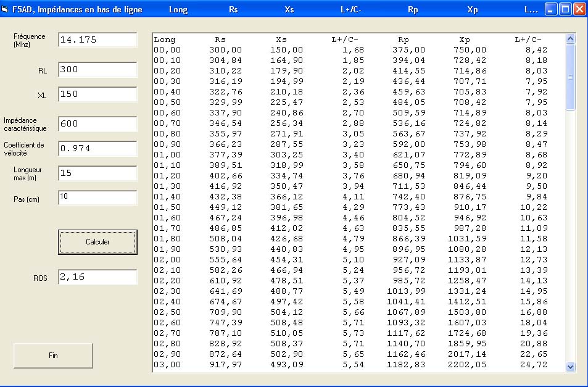
Task: Select the Rs value 389,51
Action: pyautogui.click(x=226, y=165)
